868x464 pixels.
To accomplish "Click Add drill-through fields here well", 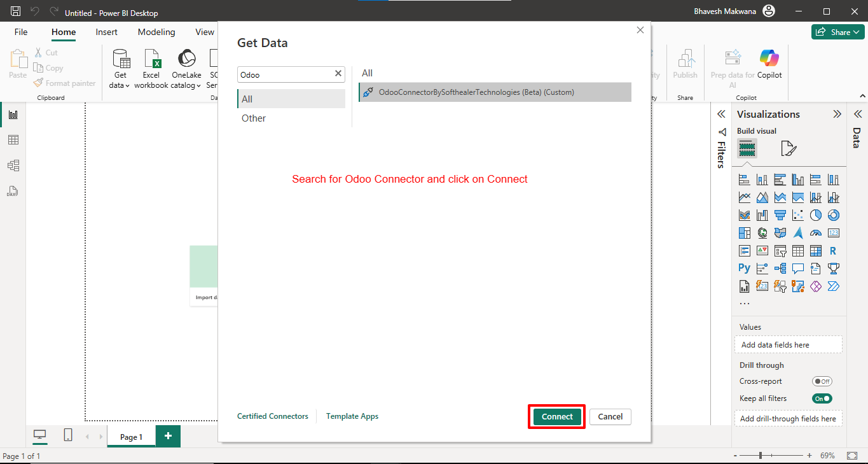I will click(x=789, y=419).
